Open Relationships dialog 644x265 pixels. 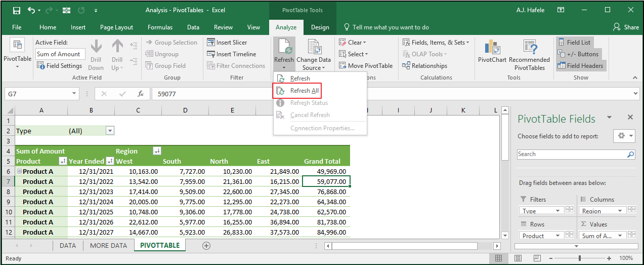point(425,66)
